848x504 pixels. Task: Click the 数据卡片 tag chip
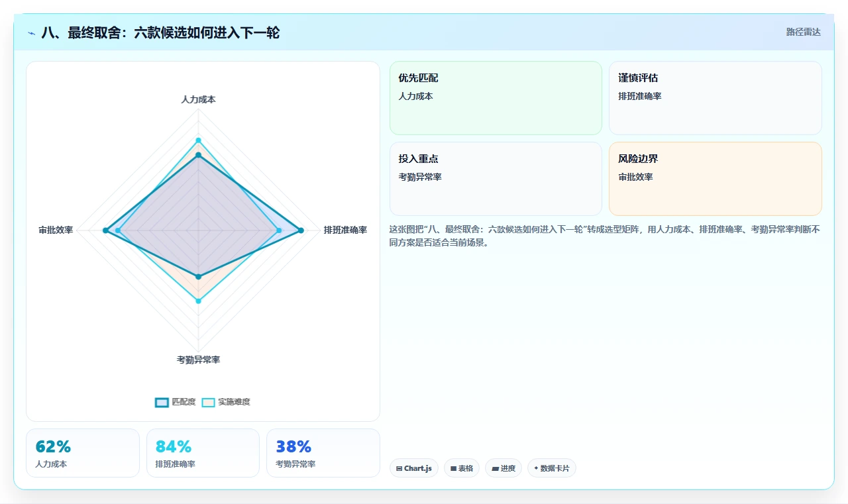tap(552, 468)
